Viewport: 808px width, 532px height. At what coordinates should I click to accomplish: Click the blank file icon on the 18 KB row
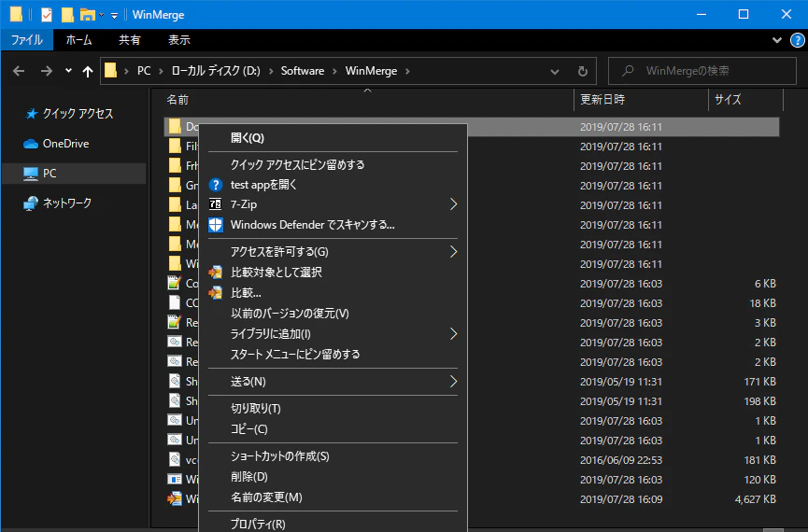pos(175,302)
